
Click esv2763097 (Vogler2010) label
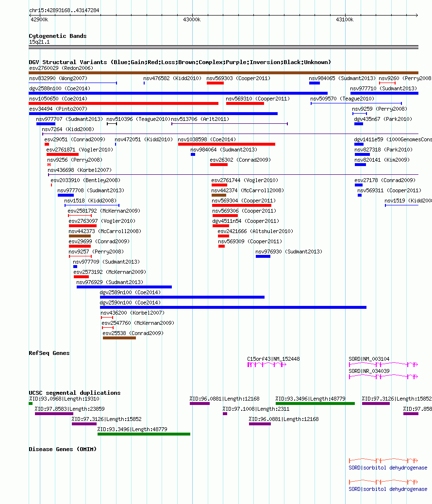(102, 222)
